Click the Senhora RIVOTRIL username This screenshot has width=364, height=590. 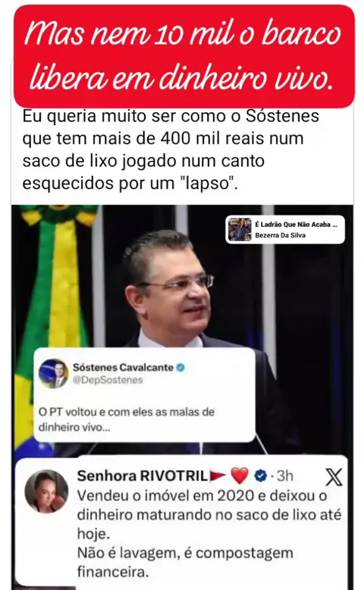(x=143, y=476)
